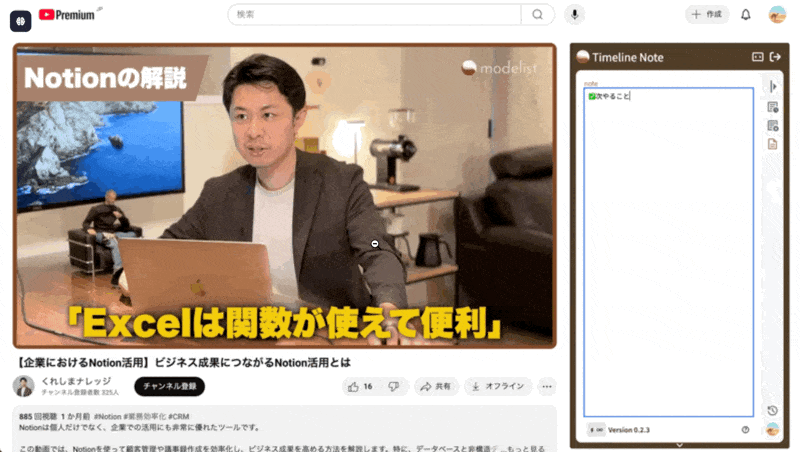This screenshot has height=452, width=800.
Task: Open the notifications bell
Action: 745,14
